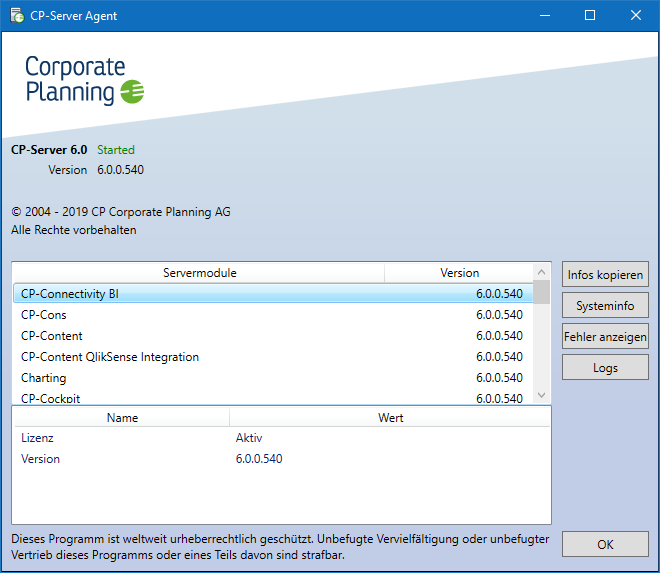
Task: Select the CP-Cockpit module row
Action: click(x=273, y=398)
